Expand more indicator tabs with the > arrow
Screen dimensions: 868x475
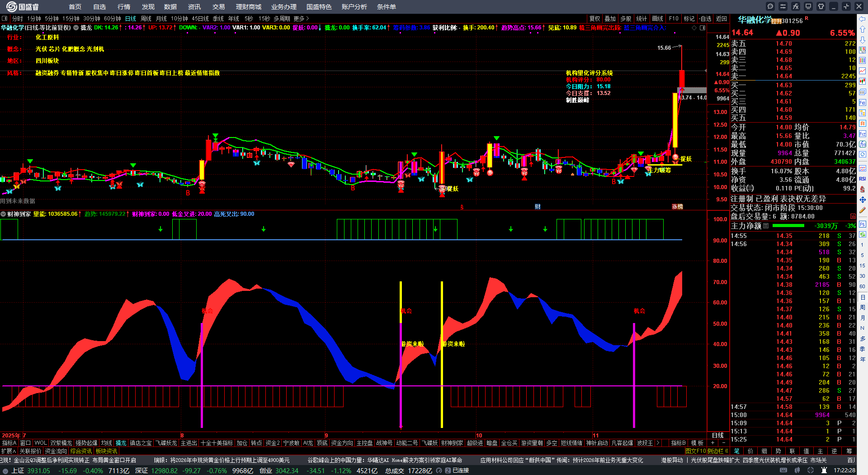[658, 443]
